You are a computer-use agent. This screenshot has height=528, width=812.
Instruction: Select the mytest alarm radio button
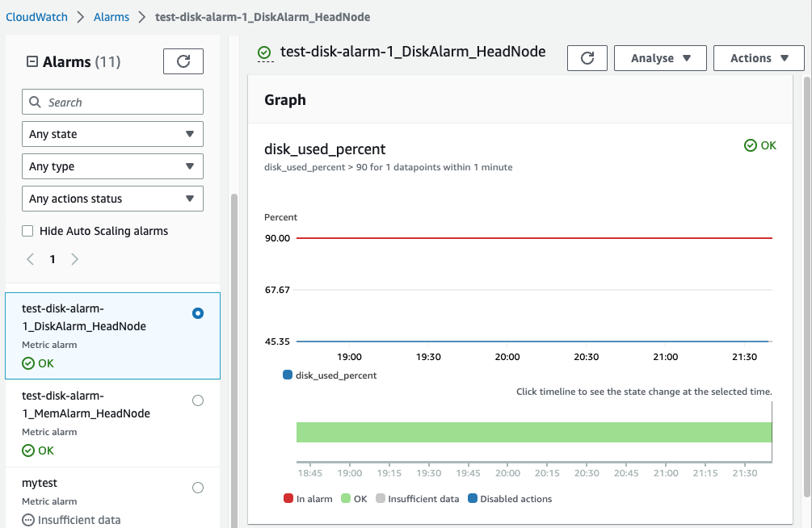tap(198, 488)
